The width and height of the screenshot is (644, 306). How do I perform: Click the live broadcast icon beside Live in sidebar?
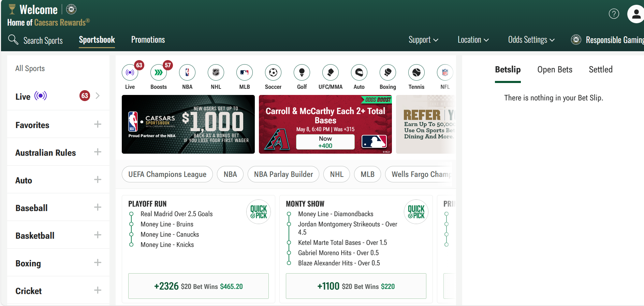pos(41,96)
